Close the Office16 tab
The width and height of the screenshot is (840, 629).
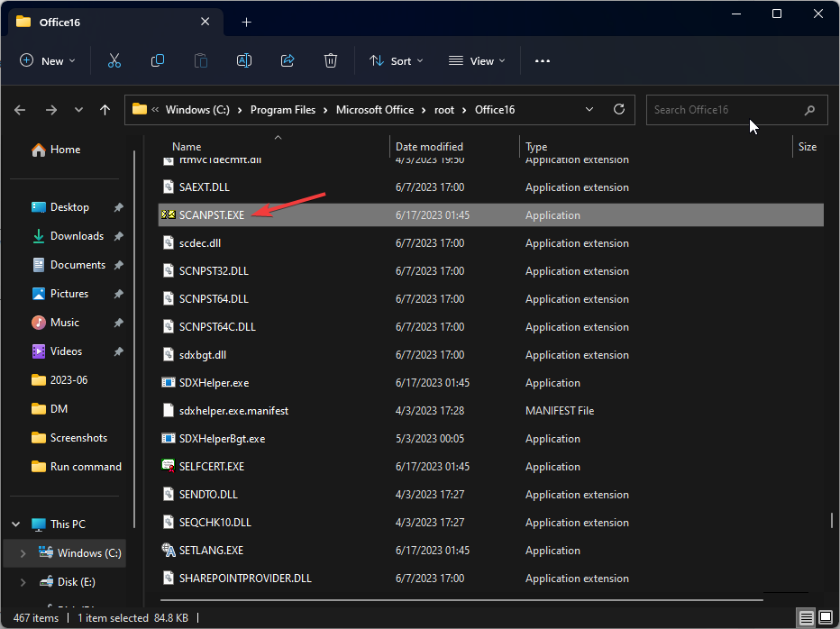(x=205, y=22)
